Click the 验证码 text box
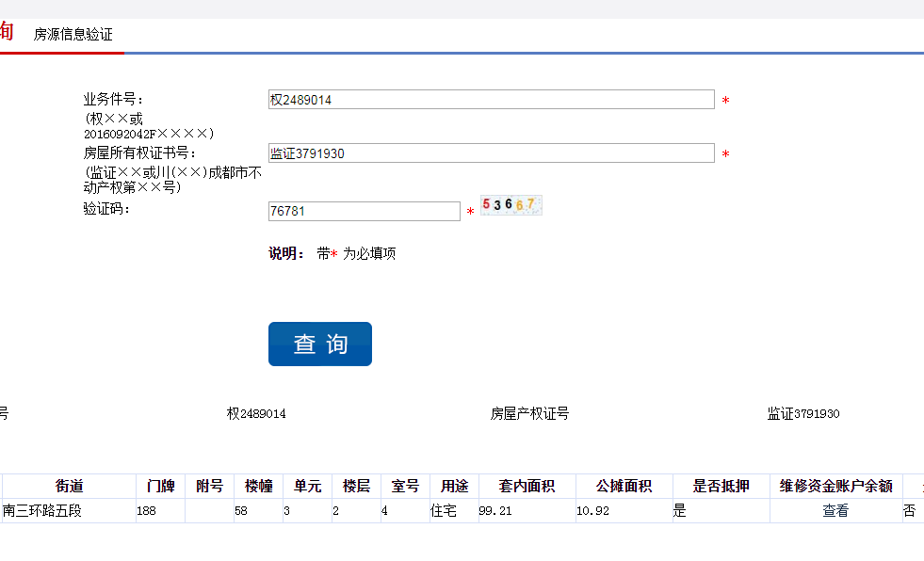Viewport: 924px width, 561px height. click(x=364, y=212)
